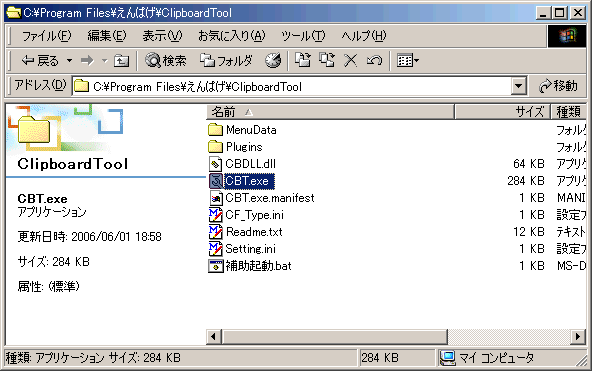Screen dimensions: 592x371
Task: Click the horizontal scrollbar right arrow
Action: [x=578, y=336]
